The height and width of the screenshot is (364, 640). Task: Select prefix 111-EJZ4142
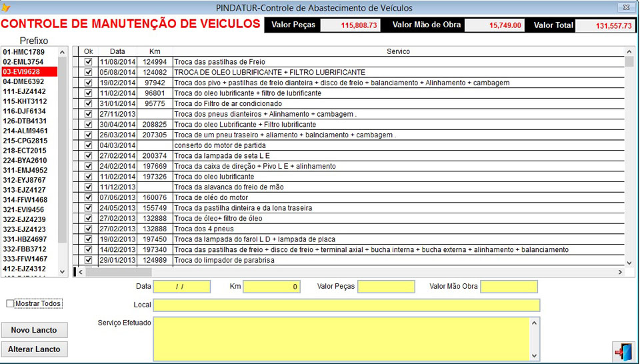pyautogui.click(x=29, y=91)
